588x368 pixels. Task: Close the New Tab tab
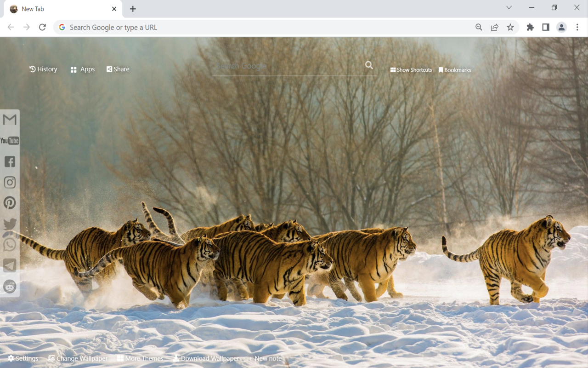pos(114,9)
